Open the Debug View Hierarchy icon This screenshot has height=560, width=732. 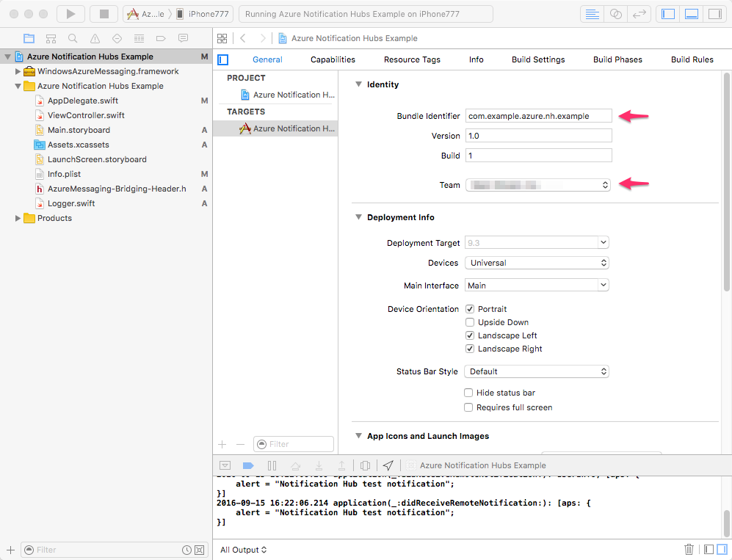pyautogui.click(x=365, y=466)
